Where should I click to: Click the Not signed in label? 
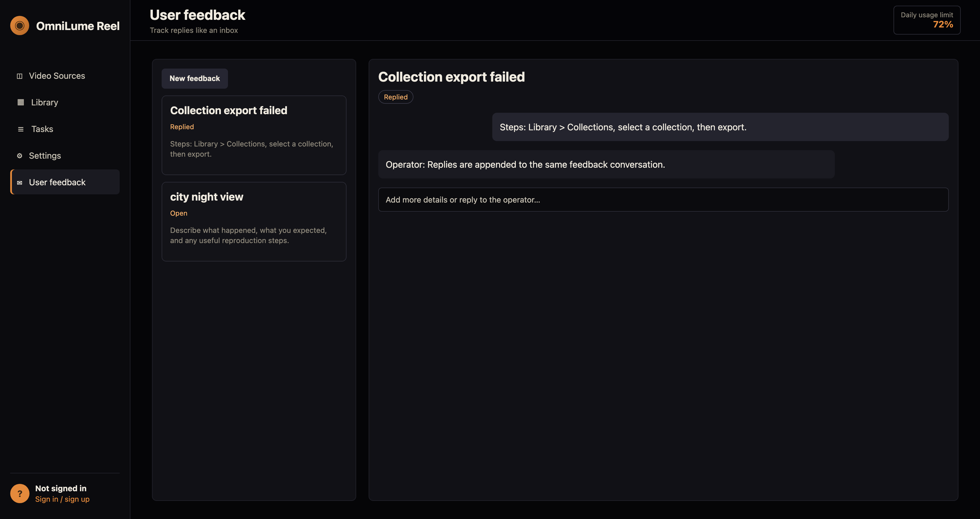(61, 488)
